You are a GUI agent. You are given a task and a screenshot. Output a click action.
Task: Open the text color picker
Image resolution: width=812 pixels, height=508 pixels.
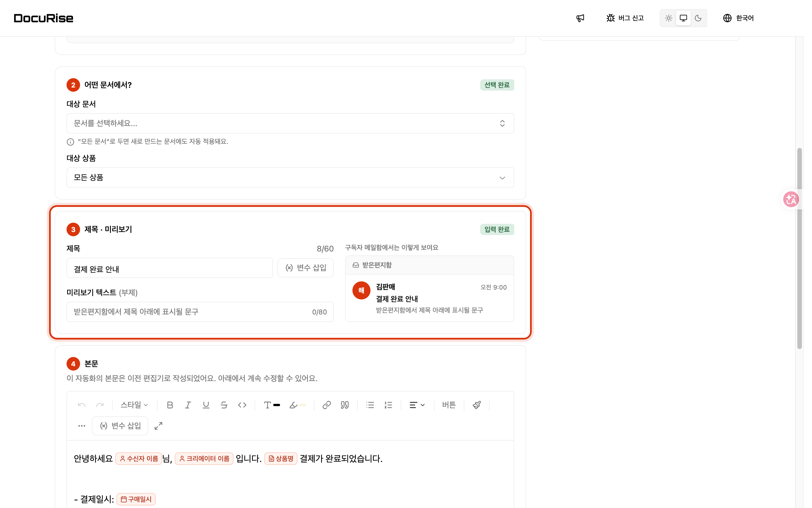[272, 405]
